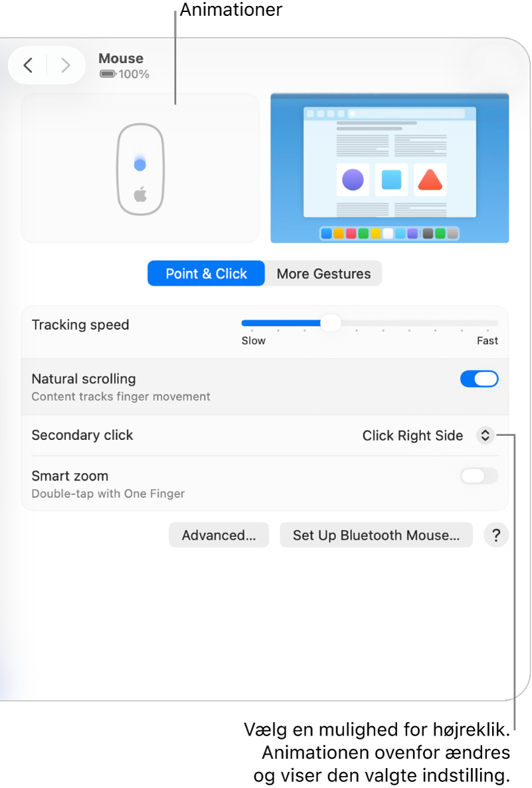Click the mouse battery indicator

pos(124,75)
